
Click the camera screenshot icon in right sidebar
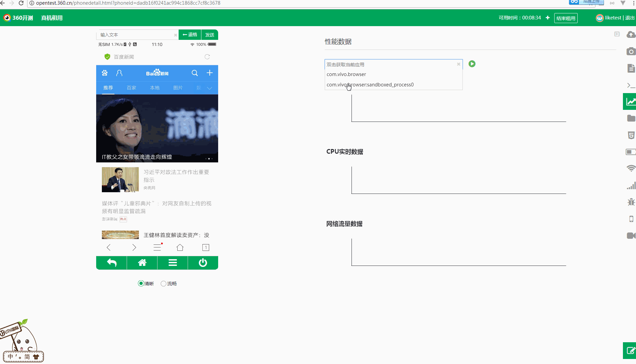click(631, 52)
